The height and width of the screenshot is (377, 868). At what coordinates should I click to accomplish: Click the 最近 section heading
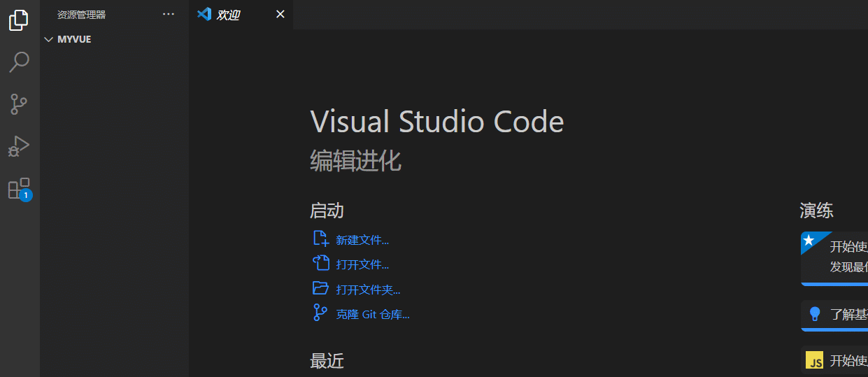click(x=327, y=361)
